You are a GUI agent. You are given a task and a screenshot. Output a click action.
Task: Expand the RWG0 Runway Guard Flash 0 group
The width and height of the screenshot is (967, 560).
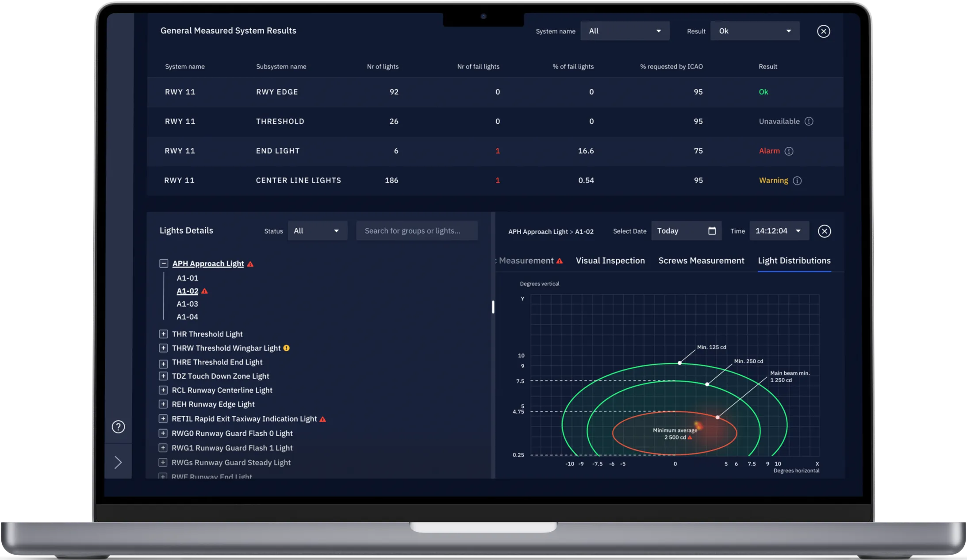click(x=163, y=433)
